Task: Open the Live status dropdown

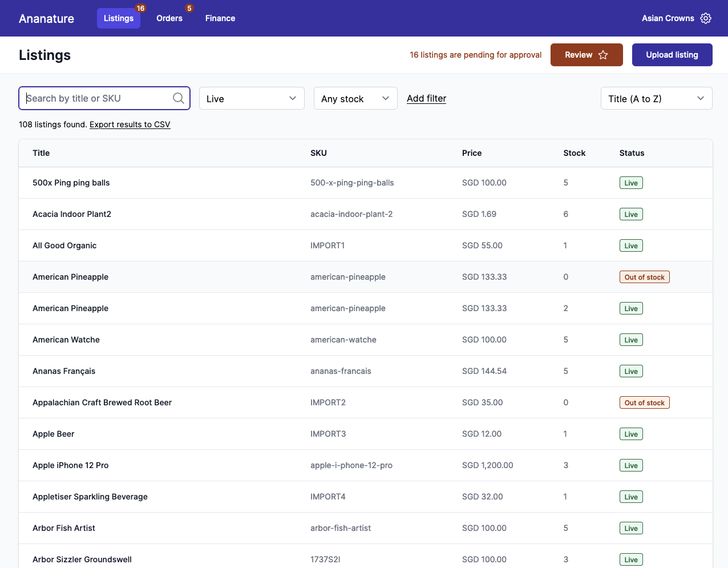Action: 252,99
